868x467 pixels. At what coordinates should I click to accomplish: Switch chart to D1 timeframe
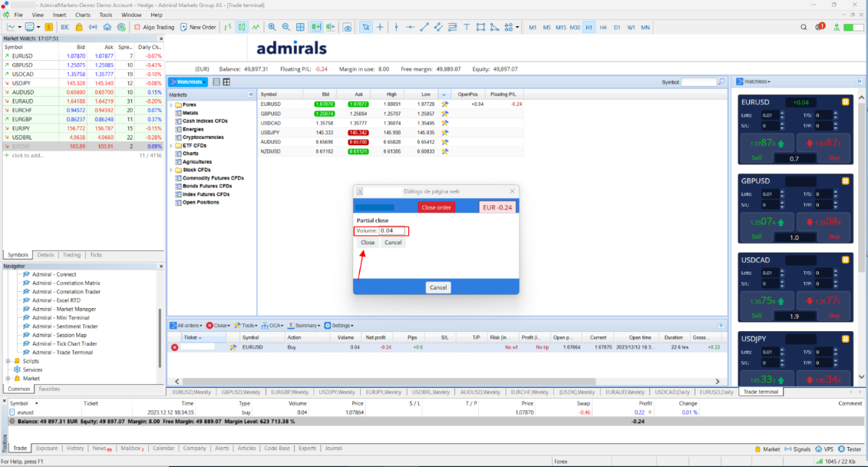point(617,27)
